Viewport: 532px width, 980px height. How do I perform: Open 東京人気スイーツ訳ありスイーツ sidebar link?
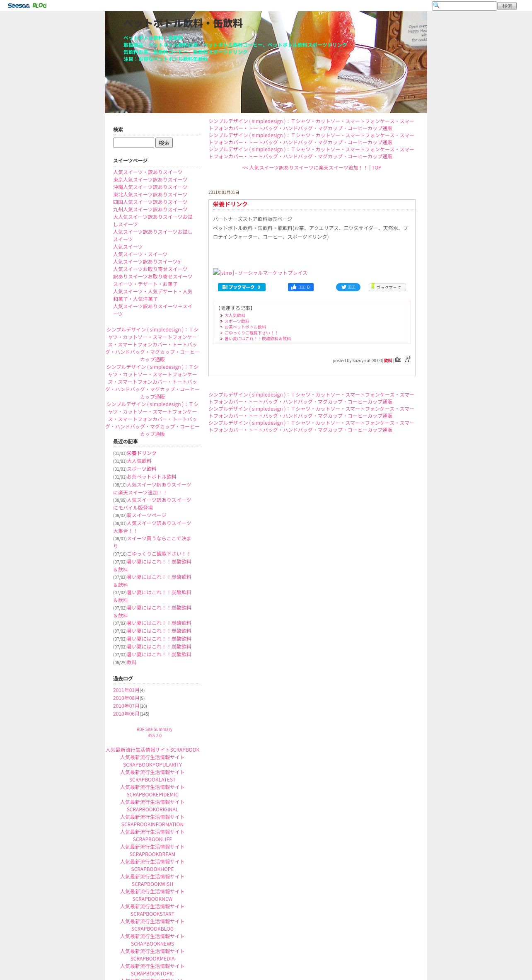pyautogui.click(x=150, y=180)
